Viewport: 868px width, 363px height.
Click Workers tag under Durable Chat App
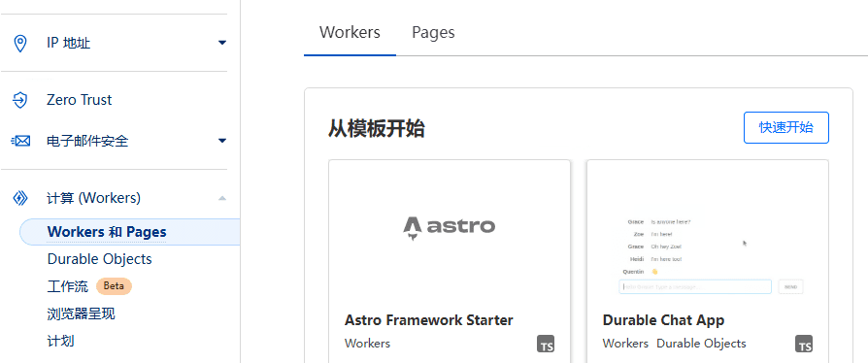coord(625,343)
